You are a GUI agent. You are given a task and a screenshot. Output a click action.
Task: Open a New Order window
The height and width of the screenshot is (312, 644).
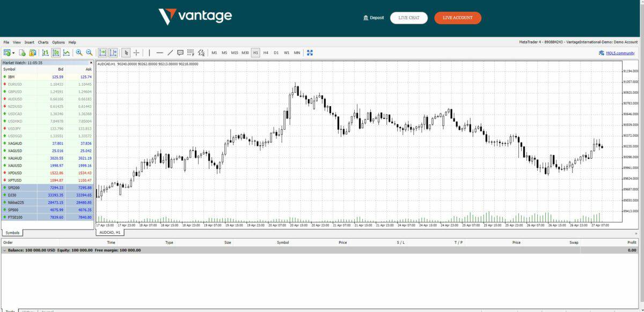point(32,52)
